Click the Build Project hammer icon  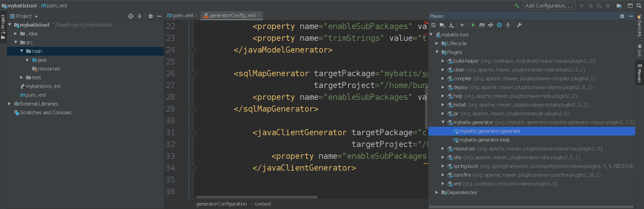coord(517,6)
